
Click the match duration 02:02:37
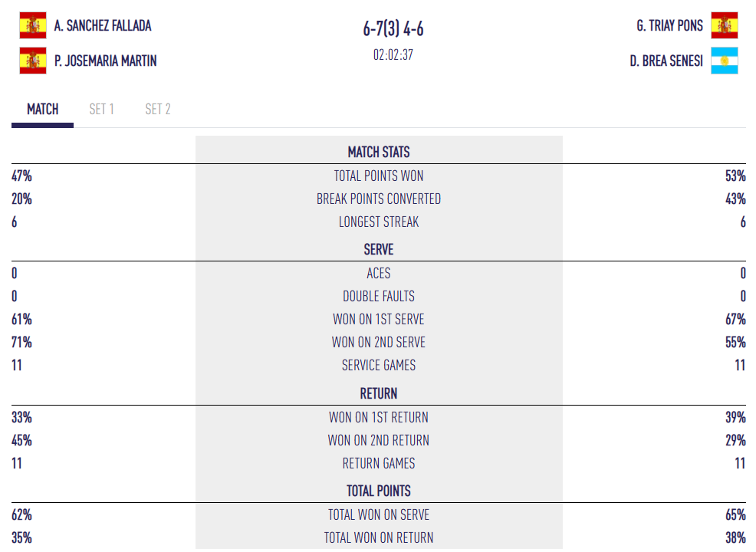[x=393, y=55]
